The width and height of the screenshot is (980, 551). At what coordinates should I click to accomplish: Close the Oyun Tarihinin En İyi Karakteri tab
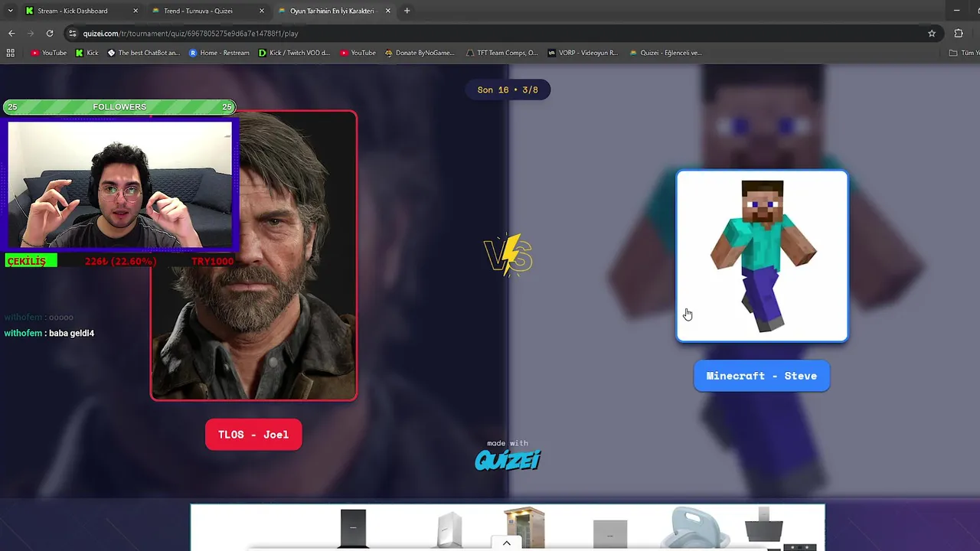[388, 11]
